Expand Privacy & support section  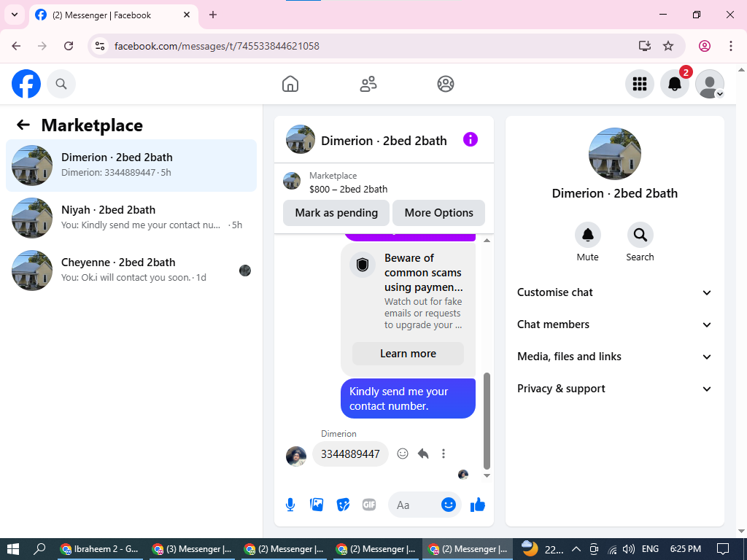click(614, 389)
